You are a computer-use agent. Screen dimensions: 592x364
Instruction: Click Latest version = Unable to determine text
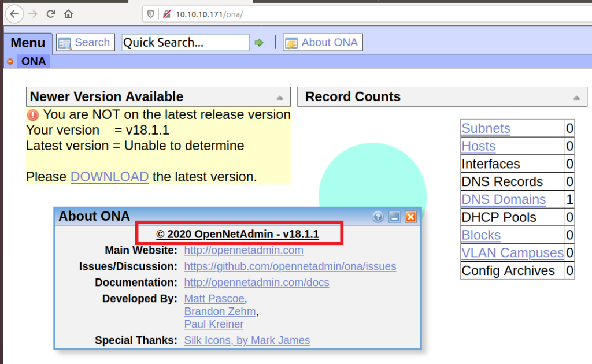(x=135, y=146)
